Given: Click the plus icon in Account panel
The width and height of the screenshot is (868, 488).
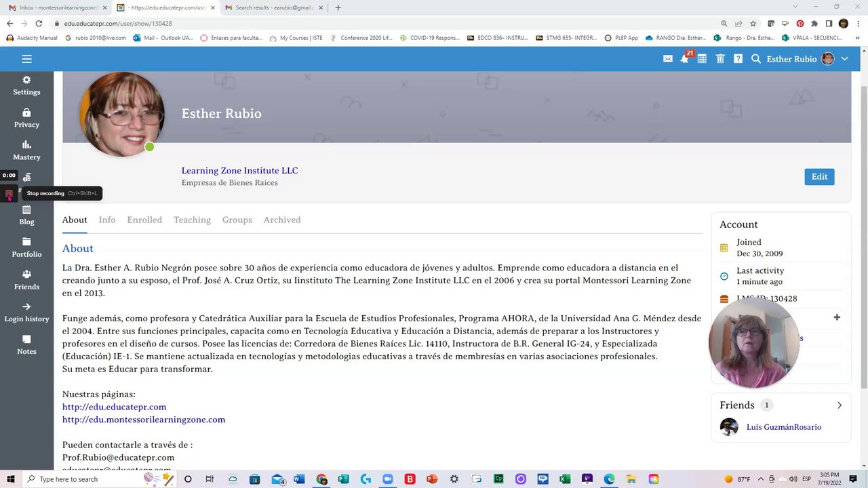Looking at the screenshot, I should pos(837,317).
